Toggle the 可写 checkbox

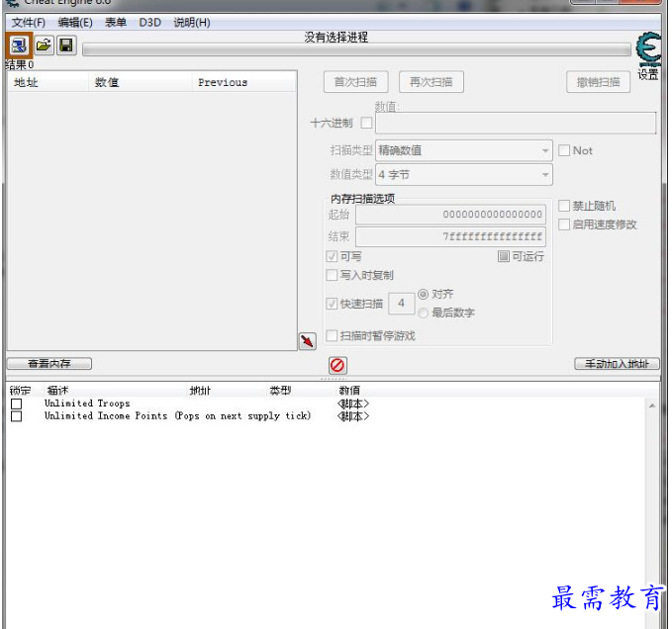tap(332, 256)
